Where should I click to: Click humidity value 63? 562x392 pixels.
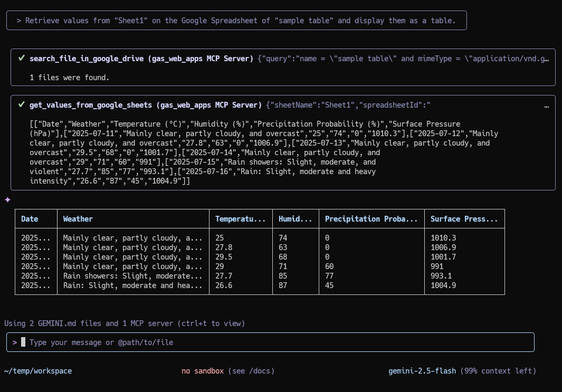283,247
